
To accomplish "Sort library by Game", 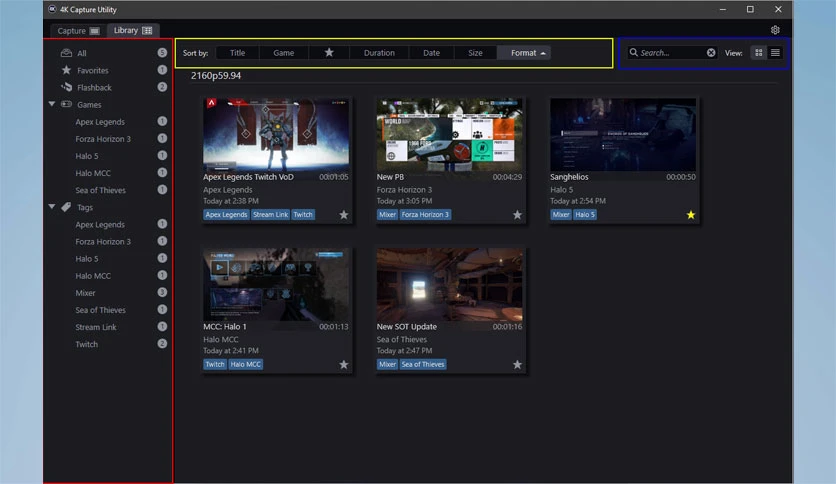I will coord(284,52).
